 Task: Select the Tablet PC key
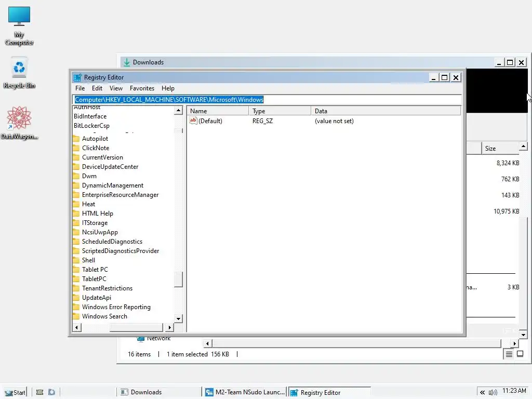95,270
